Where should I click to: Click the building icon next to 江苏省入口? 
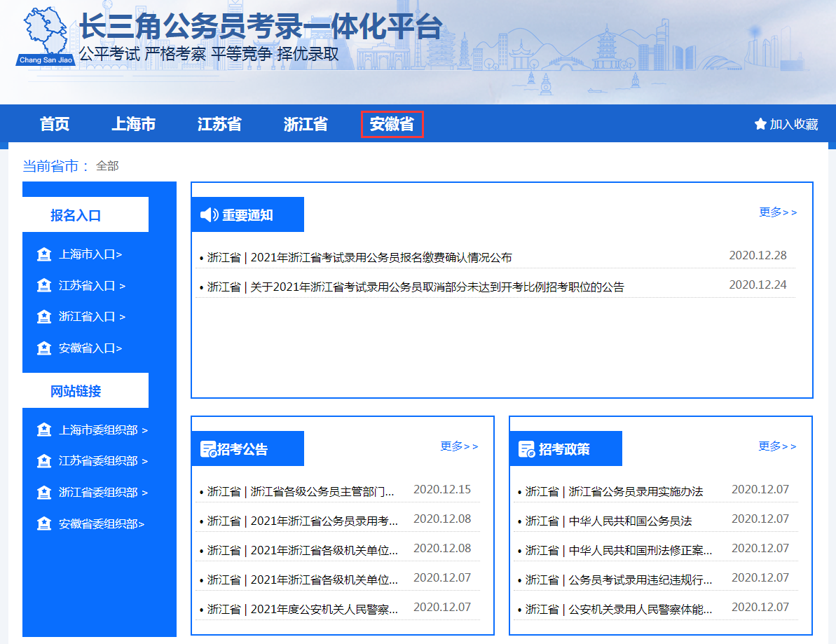click(44, 286)
